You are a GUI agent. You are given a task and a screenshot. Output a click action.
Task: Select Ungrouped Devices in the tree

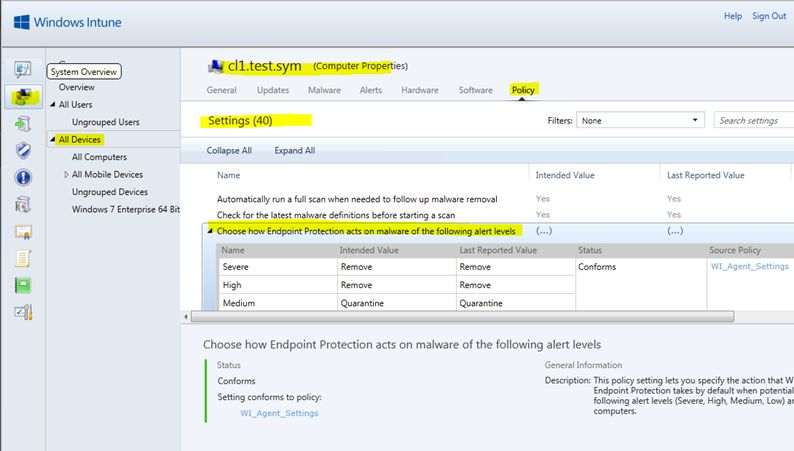point(110,192)
